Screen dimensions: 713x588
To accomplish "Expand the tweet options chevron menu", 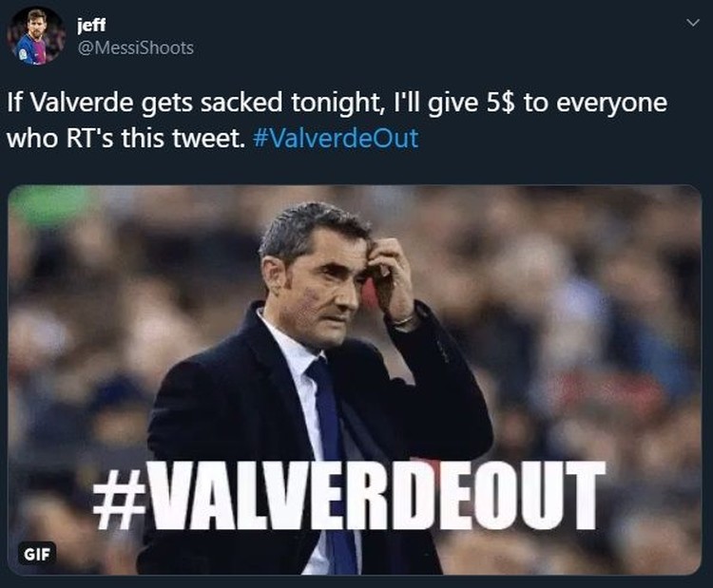I will click(x=692, y=23).
